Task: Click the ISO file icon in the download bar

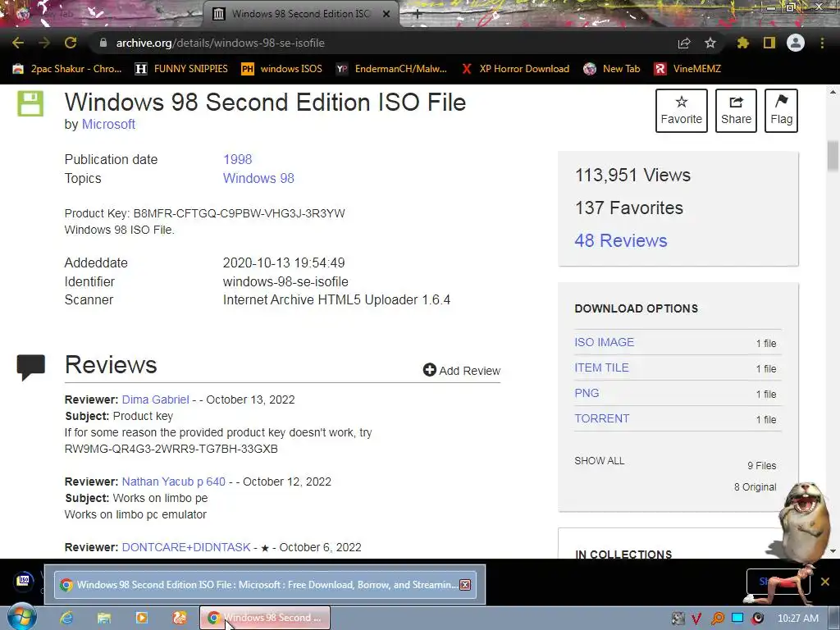Action: [24, 580]
